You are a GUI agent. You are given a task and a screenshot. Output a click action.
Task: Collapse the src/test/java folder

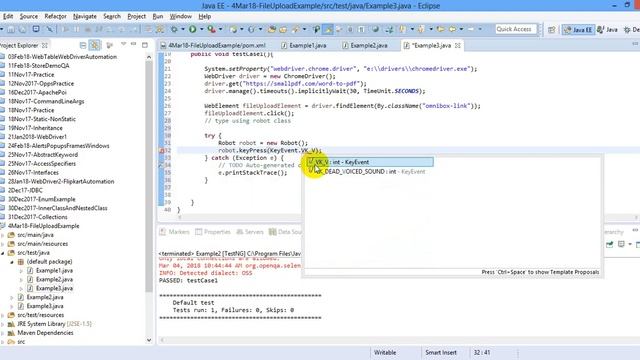[x=3, y=253]
